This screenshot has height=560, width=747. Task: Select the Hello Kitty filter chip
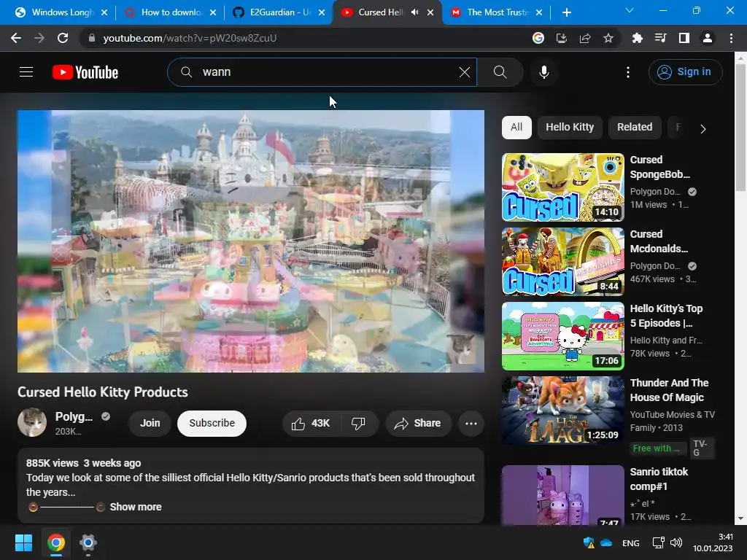click(x=570, y=128)
